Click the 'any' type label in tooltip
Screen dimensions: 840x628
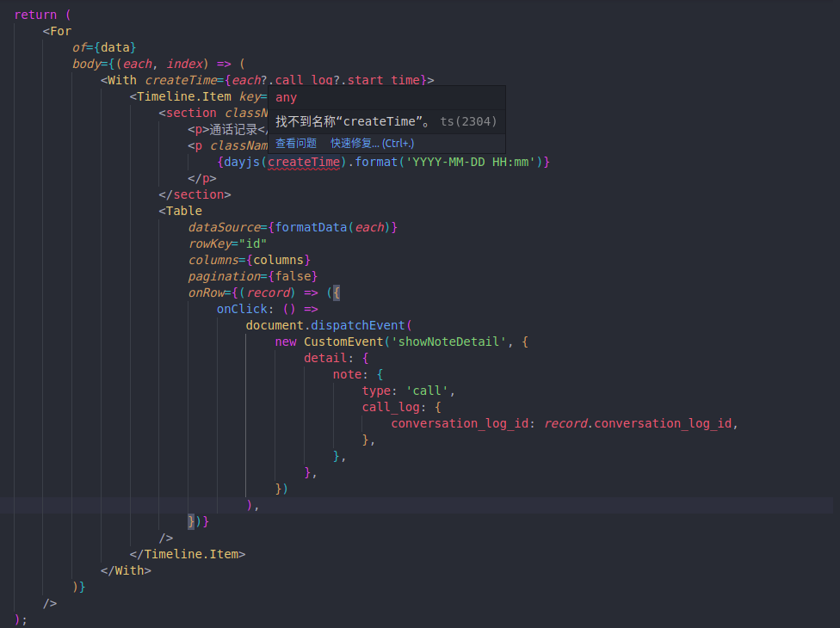coord(286,97)
